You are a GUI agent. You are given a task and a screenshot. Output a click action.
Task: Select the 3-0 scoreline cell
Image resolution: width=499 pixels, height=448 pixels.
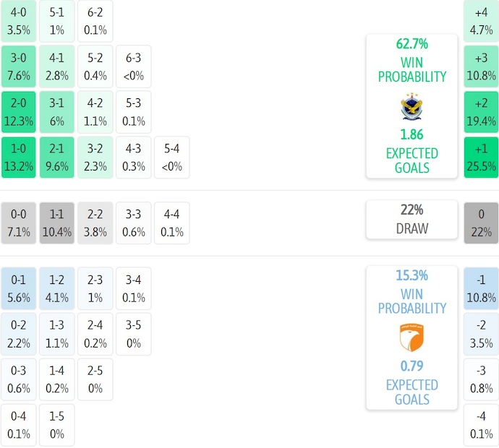click(x=19, y=66)
